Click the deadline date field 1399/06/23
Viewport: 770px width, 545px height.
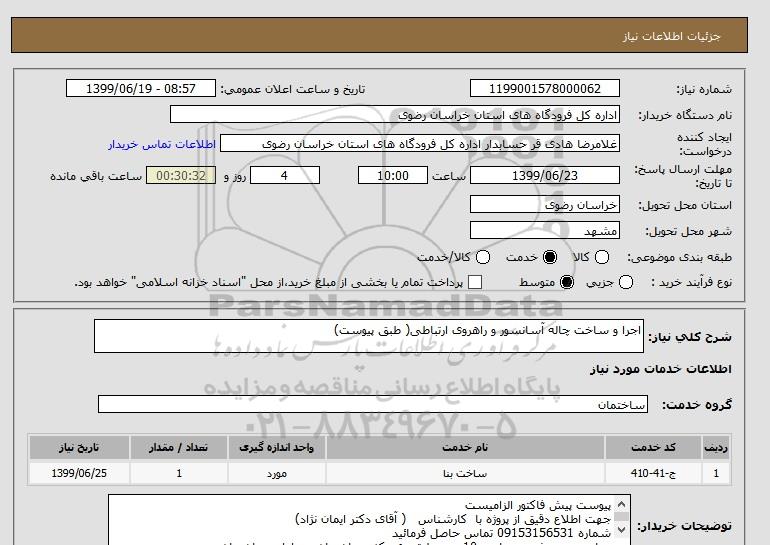pyautogui.click(x=545, y=175)
